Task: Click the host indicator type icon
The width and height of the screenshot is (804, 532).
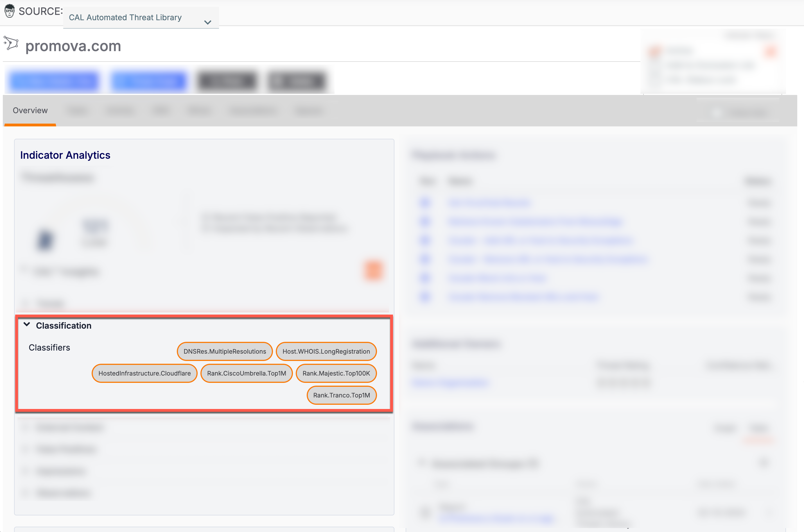Action: point(11,44)
